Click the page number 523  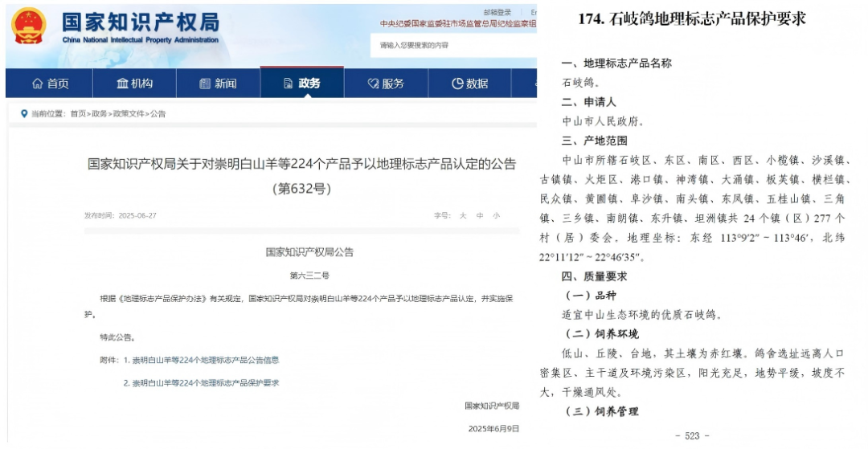692,435
